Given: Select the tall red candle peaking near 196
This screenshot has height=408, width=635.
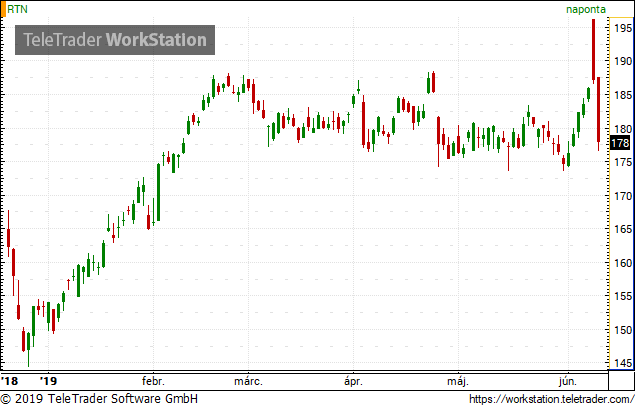Looking at the screenshot, I should (x=593, y=50).
